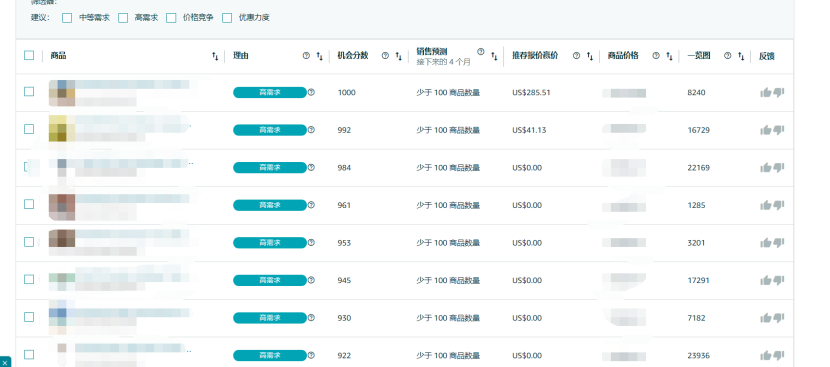830x367 pixels.
Task: Open help icon beside 推荐报价底价 header
Action: click(x=576, y=56)
